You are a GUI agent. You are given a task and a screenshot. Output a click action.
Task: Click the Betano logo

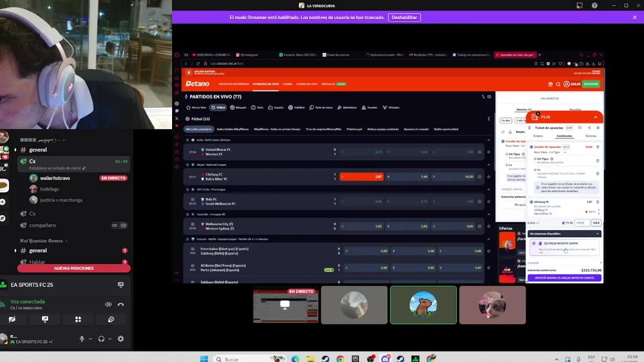click(x=197, y=83)
